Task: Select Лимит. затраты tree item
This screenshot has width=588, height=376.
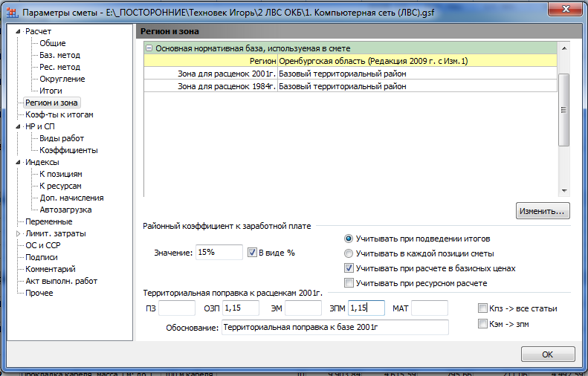Action: point(56,233)
